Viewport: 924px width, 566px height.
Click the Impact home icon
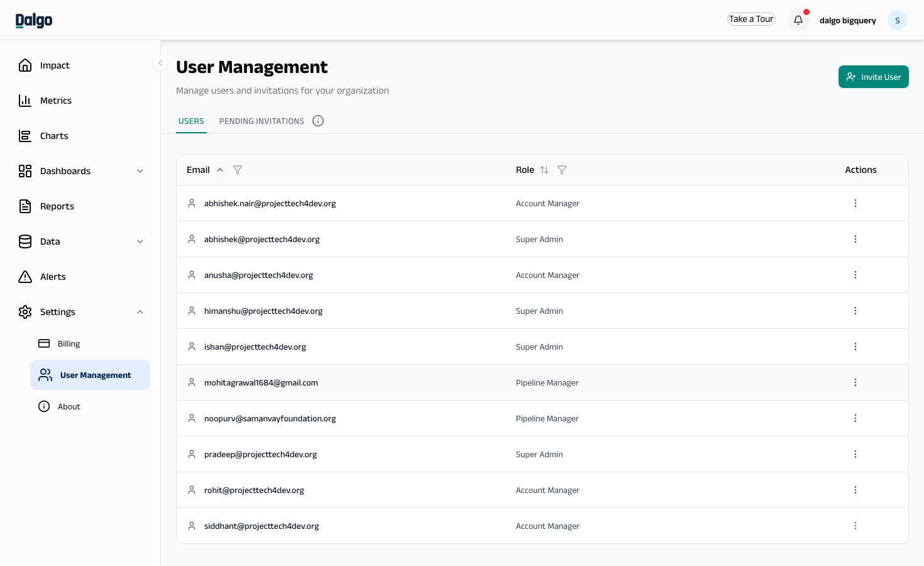[25, 65]
